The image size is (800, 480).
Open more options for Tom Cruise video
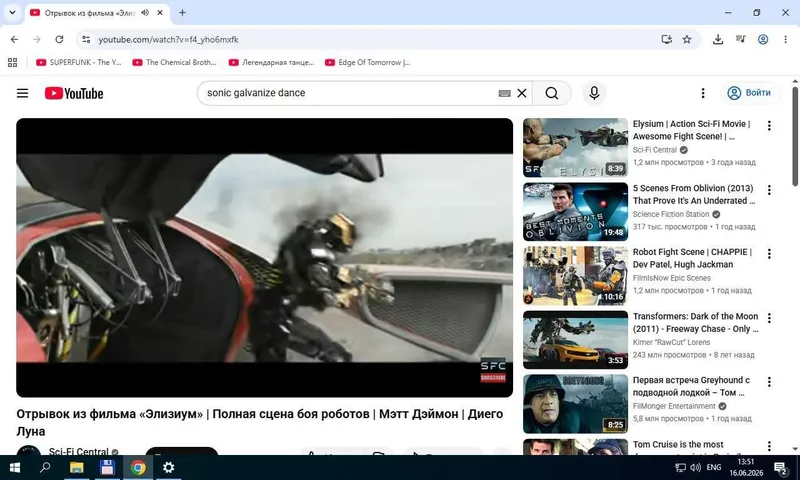(x=769, y=446)
